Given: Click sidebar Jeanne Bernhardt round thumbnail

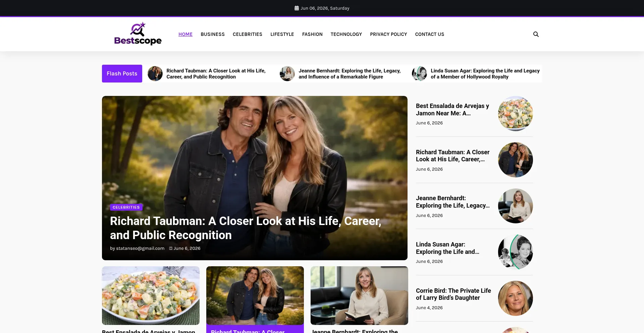Looking at the screenshot, I should [516, 206].
